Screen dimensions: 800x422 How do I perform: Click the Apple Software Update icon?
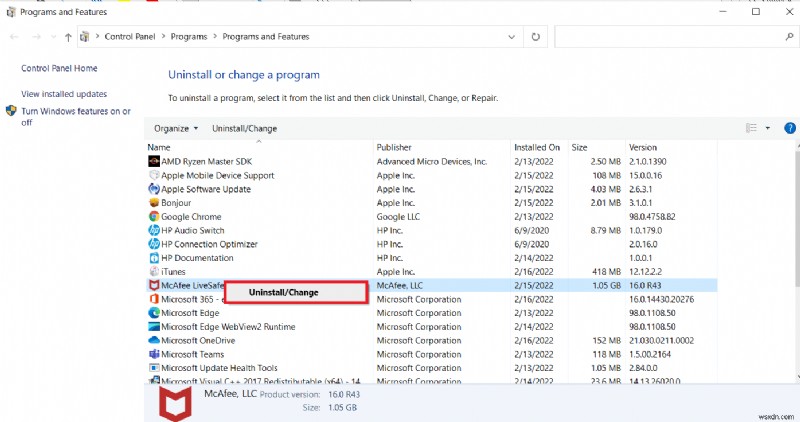click(154, 189)
